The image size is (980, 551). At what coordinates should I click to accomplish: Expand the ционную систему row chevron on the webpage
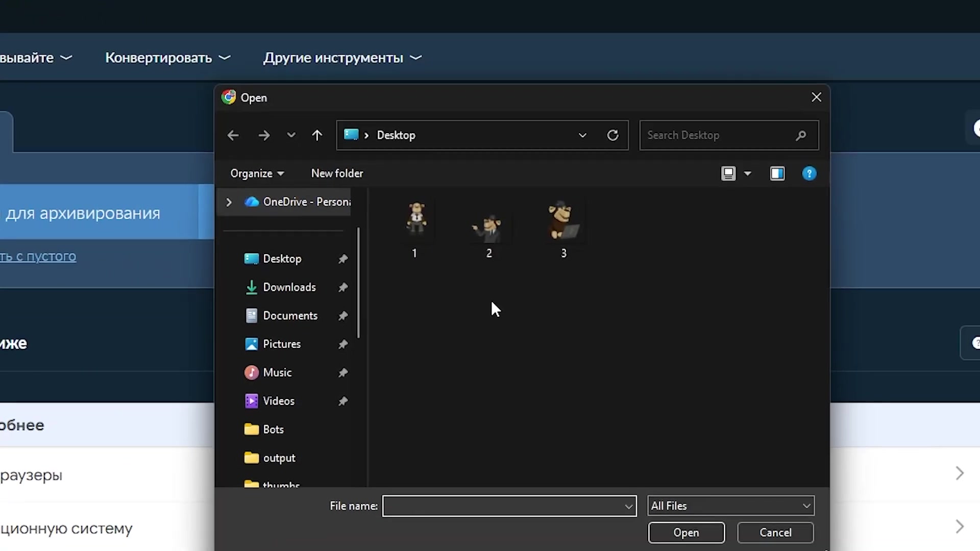(x=960, y=527)
